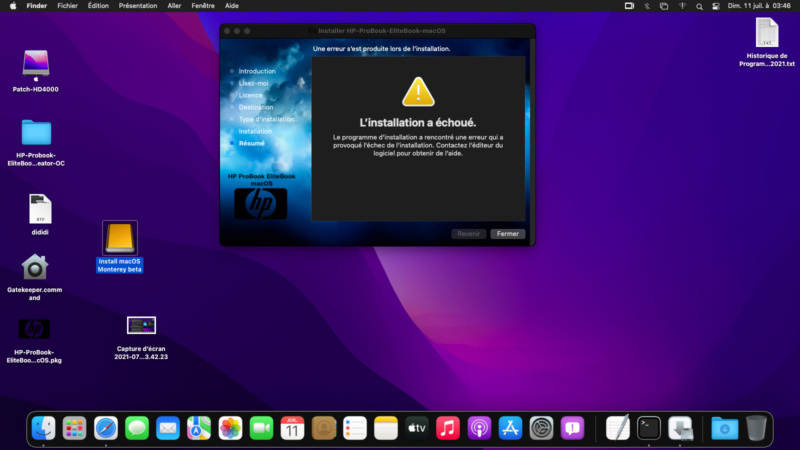Click the Bluetooth status icon

click(647, 6)
